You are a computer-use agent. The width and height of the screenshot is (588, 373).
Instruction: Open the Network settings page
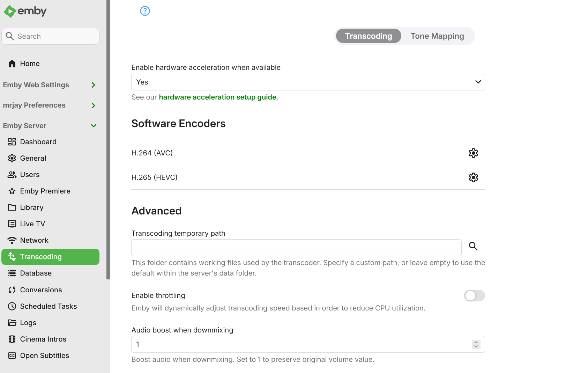coord(34,240)
